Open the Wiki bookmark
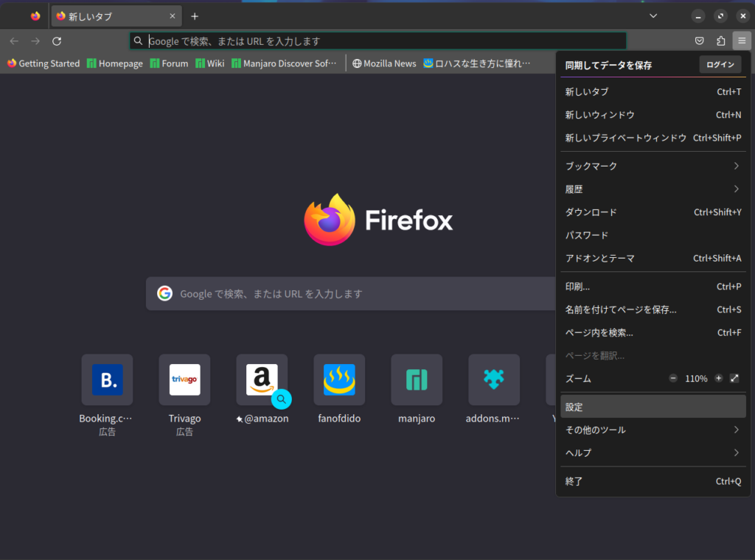Screen dimensions: 755x560 pos(210,63)
